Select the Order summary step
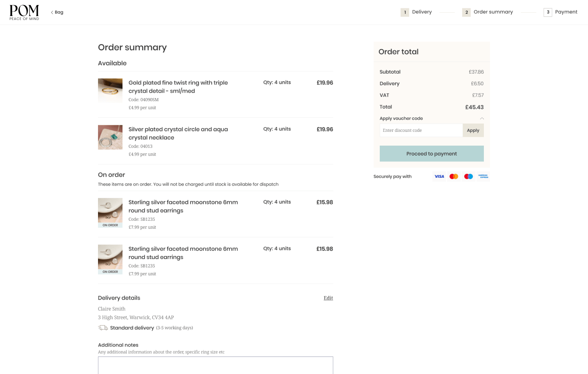This screenshot has height=374, width=588. tap(488, 12)
